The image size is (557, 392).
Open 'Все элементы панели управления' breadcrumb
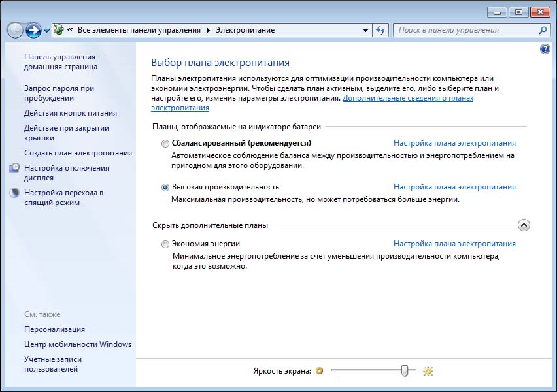pyautogui.click(x=139, y=30)
